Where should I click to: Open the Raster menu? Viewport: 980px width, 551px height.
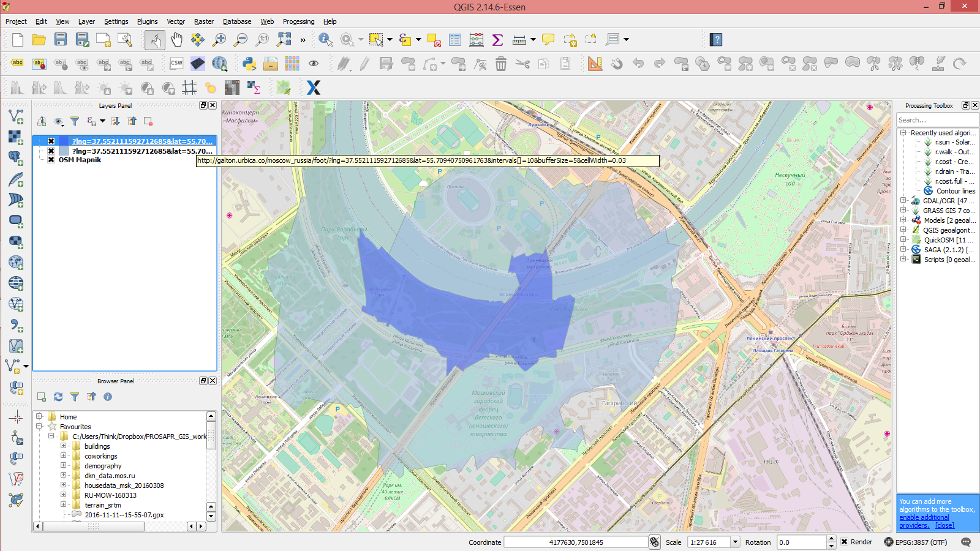point(204,21)
